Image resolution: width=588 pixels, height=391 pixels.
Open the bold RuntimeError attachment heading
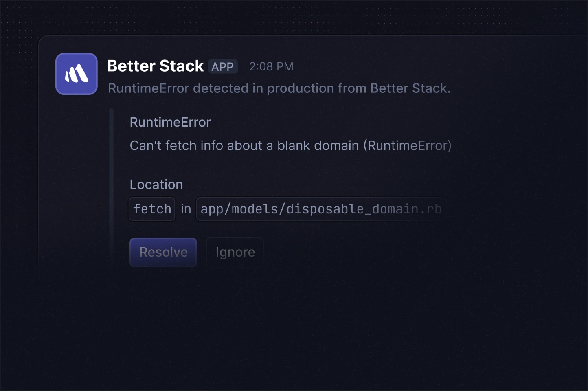tap(170, 122)
